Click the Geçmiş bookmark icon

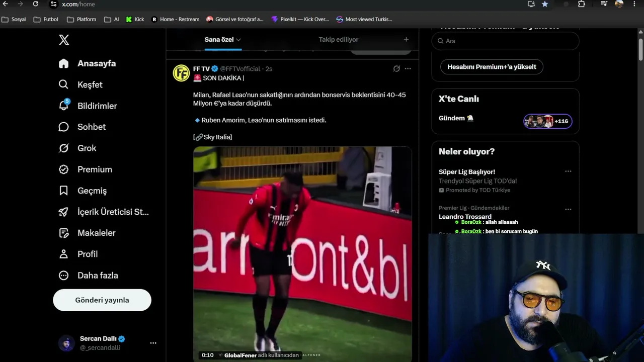coord(63,191)
